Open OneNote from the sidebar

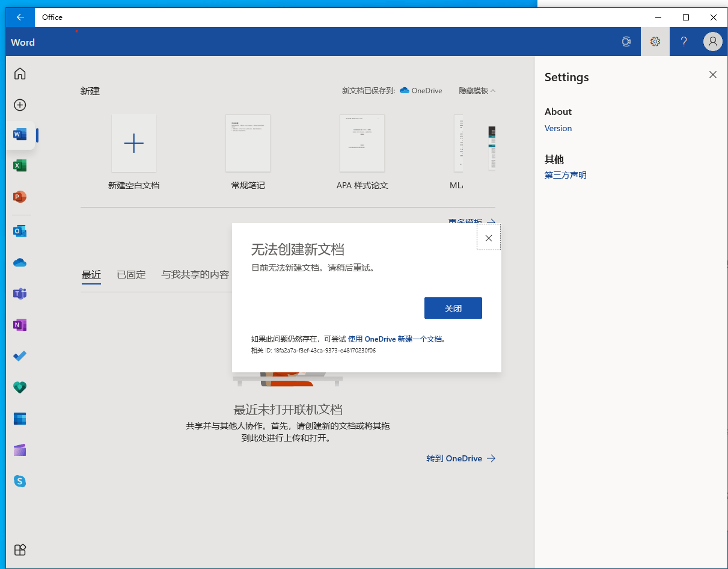[x=20, y=325]
